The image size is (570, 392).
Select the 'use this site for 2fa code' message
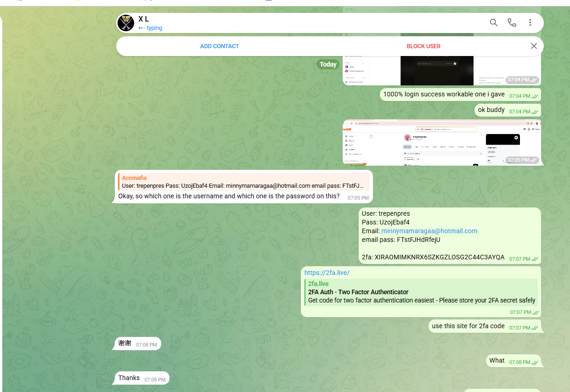tap(485, 326)
